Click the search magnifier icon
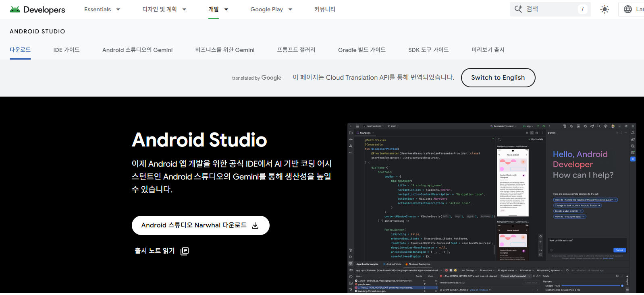The height and width of the screenshot is (295, 644). pyautogui.click(x=518, y=9)
